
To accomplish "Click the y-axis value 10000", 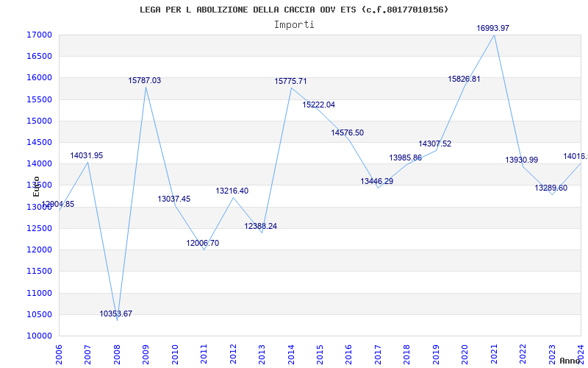I will click(x=39, y=336).
